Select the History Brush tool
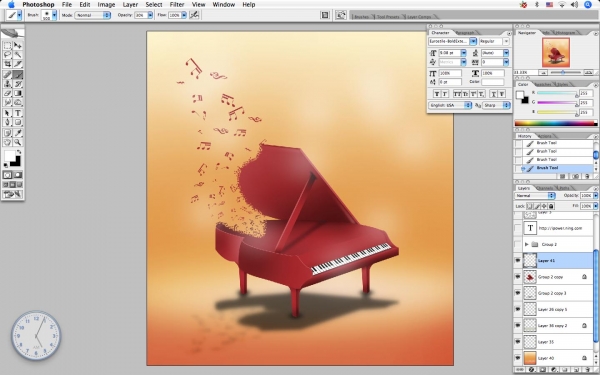 (x=18, y=84)
